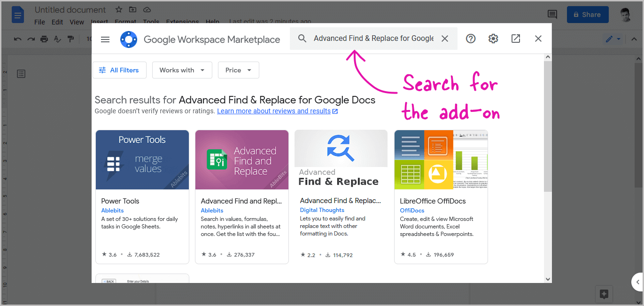
Task: Follow the 'Learn more about reviews and results' link
Action: coord(274,110)
